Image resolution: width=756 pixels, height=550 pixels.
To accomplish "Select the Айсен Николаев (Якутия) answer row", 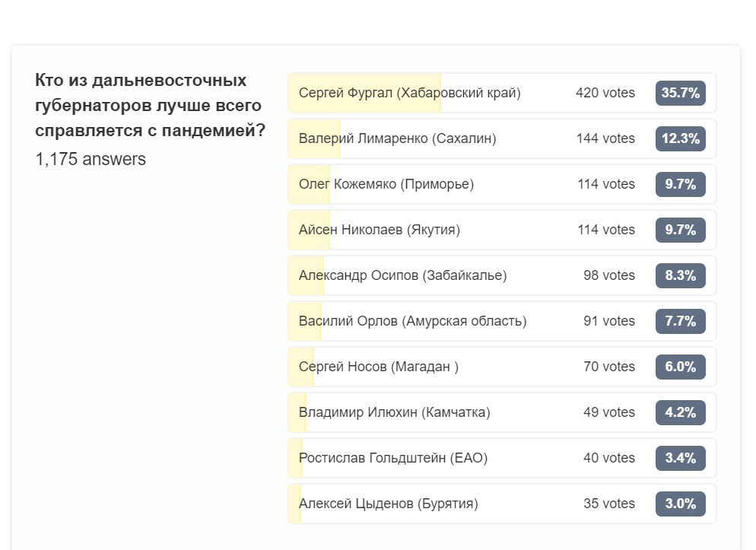I will pos(502,230).
